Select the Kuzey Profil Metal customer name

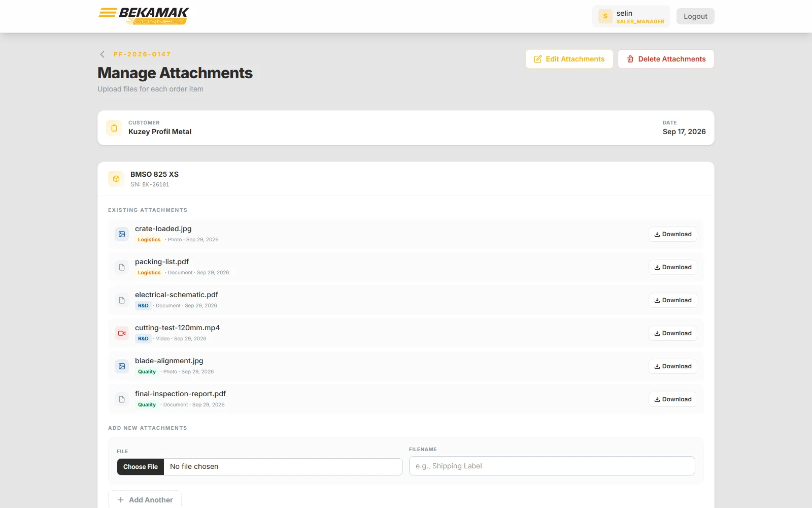point(160,132)
